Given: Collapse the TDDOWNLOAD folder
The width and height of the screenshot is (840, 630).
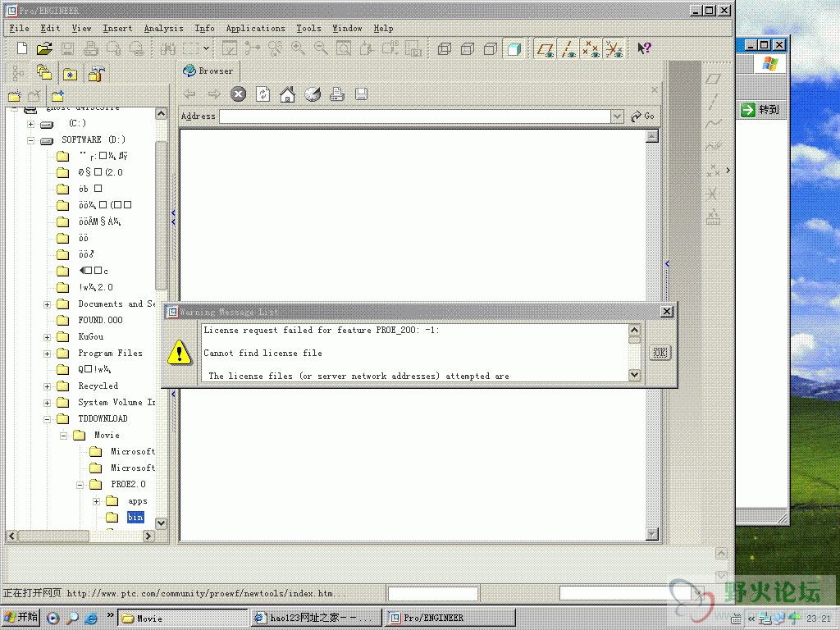Looking at the screenshot, I should pos(47,419).
